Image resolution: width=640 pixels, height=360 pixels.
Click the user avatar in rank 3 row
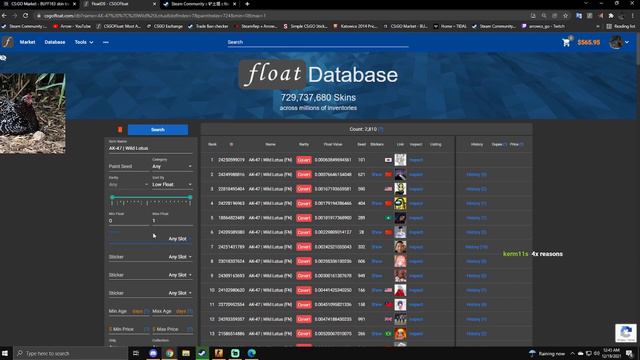pos(400,189)
